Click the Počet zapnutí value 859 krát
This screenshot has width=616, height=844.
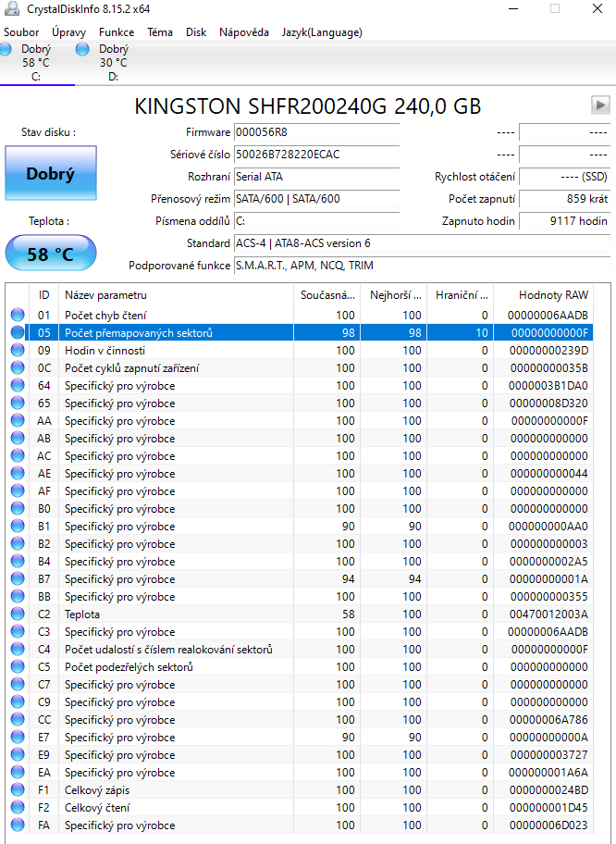coord(564,199)
